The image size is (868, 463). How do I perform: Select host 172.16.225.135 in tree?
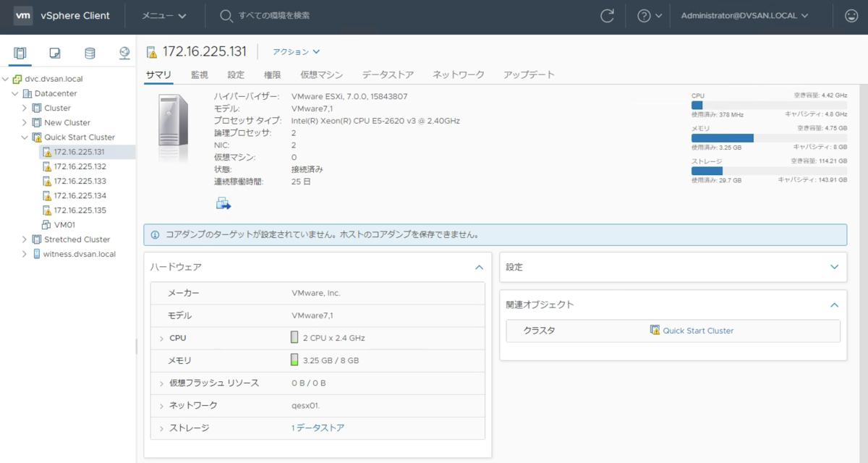tap(80, 211)
